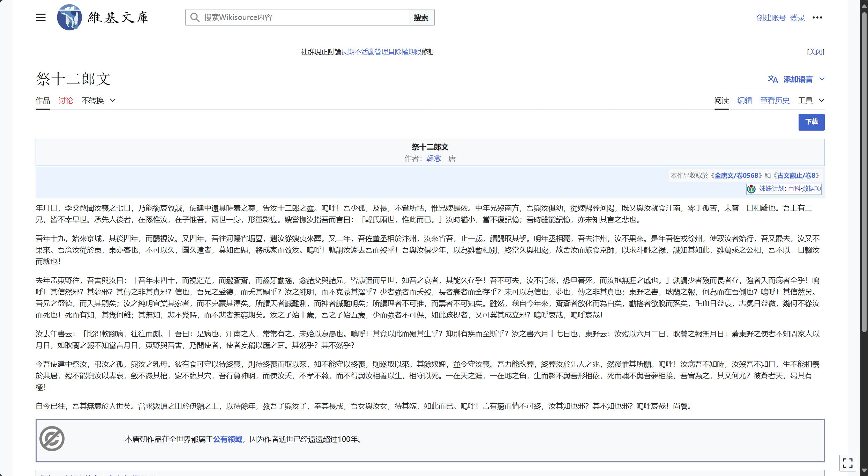Open the 查看历史 tab

tap(775, 101)
